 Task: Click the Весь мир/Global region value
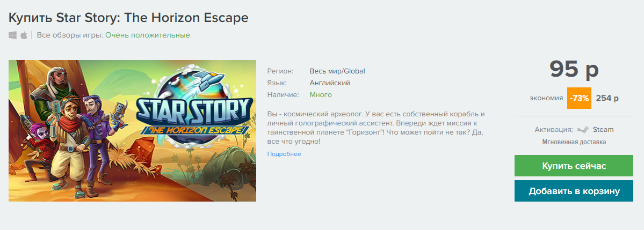tap(337, 71)
